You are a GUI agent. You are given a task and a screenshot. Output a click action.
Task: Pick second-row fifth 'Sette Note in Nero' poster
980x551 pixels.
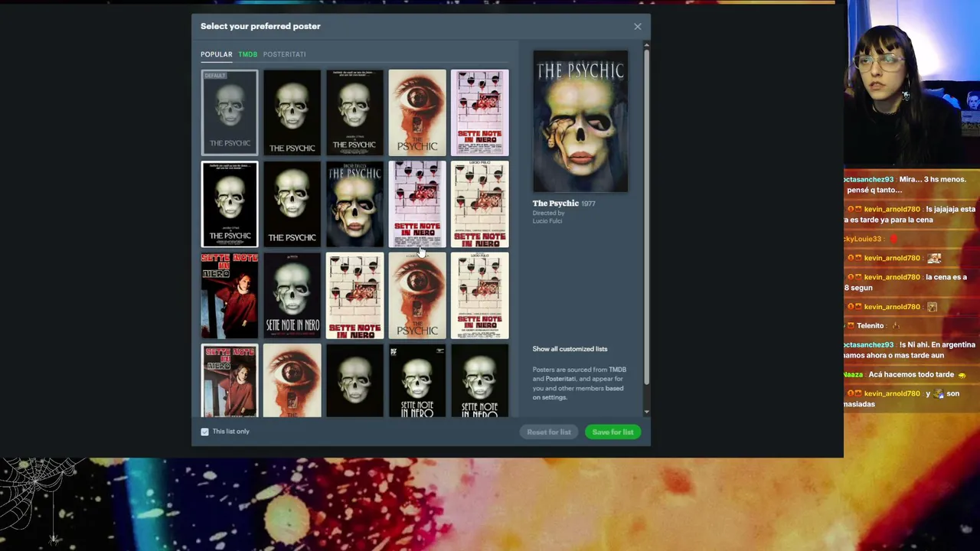[480, 204]
